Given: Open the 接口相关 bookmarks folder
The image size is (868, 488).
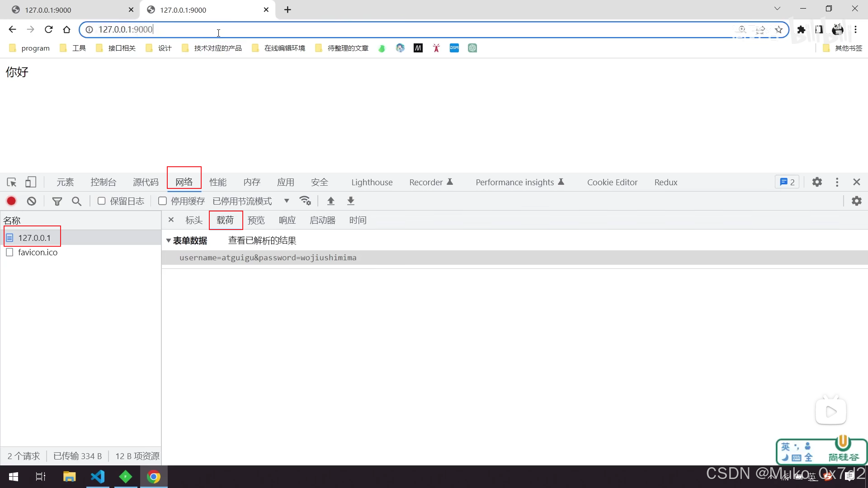Looking at the screenshot, I should pyautogui.click(x=116, y=48).
